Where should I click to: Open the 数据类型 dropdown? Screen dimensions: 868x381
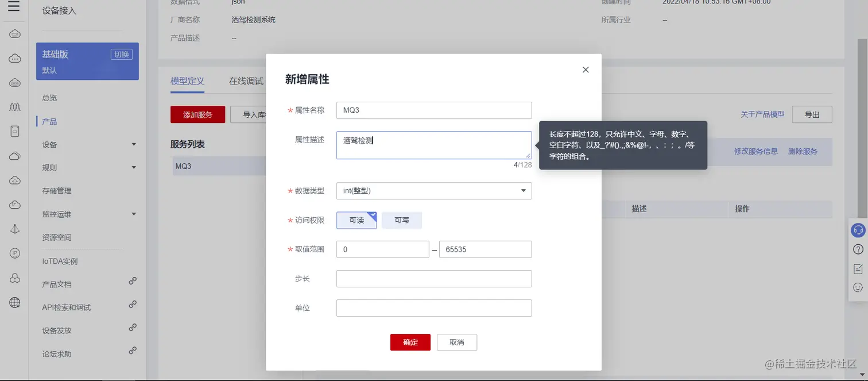pos(434,191)
